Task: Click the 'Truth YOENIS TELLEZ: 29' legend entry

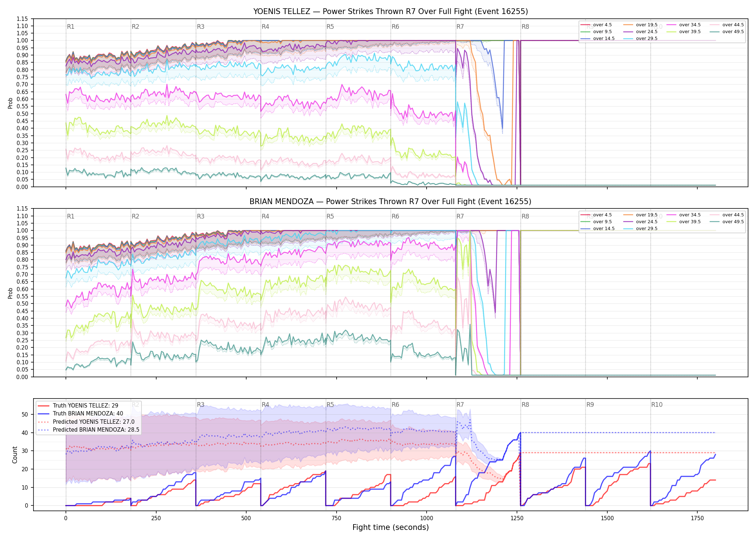Action: coord(78,405)
